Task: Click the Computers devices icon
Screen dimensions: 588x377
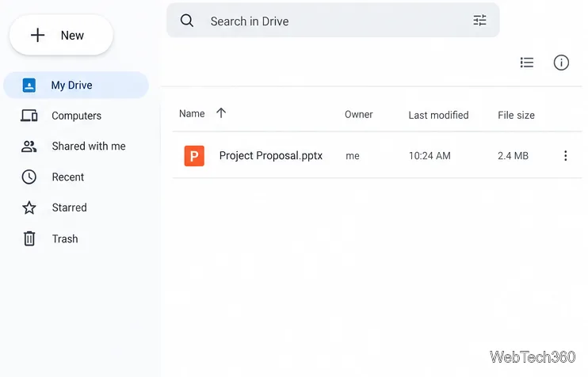Action: pyautogui.click(x=29, y=116)
